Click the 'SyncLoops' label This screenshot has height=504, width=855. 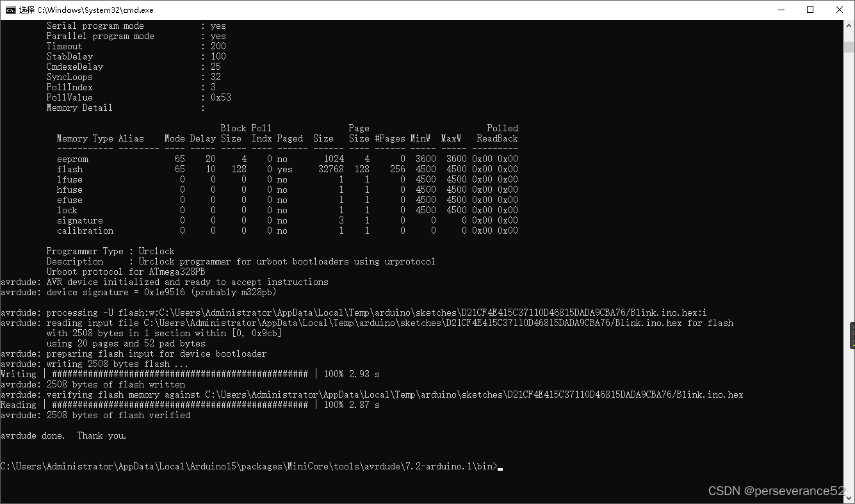click(69, 77)
